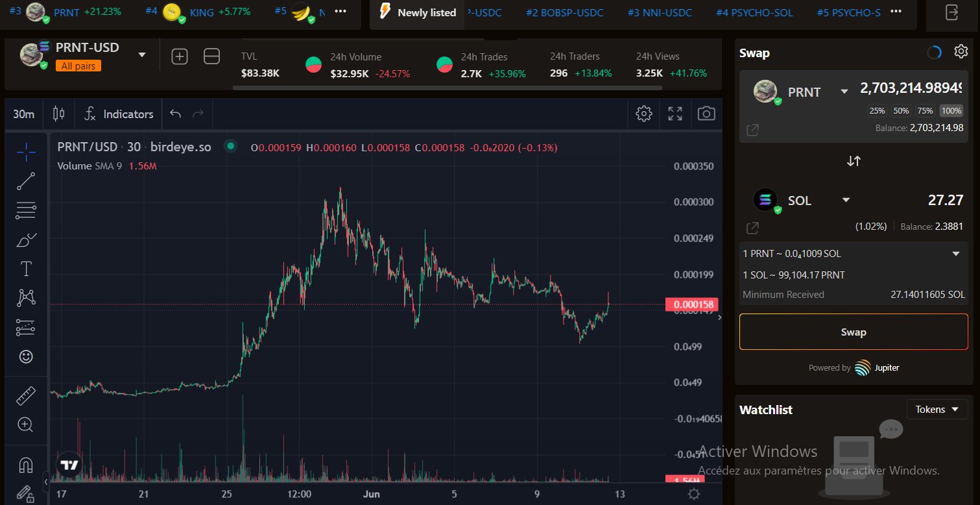
Task: Open chart settings gear
Action: [x=644, y=114]
